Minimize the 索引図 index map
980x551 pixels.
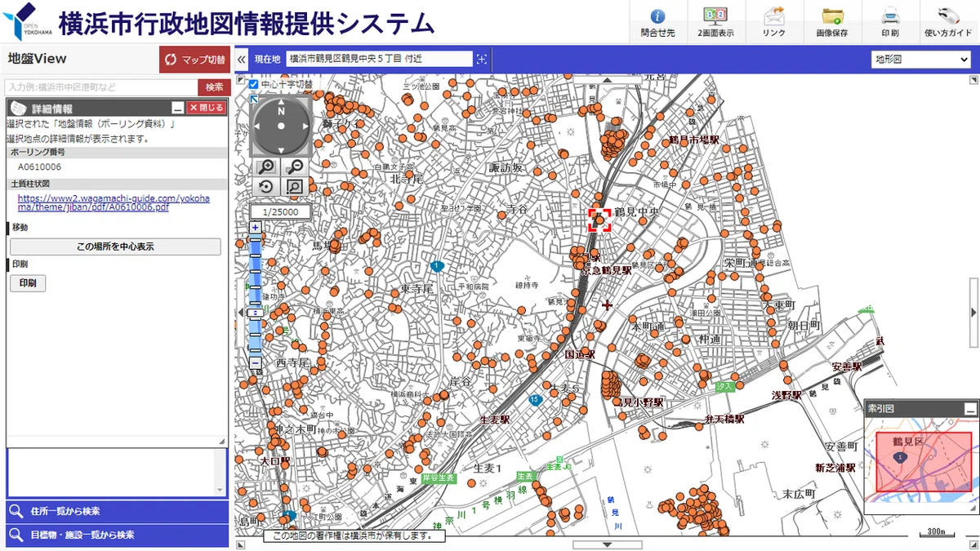pos(970,409)
